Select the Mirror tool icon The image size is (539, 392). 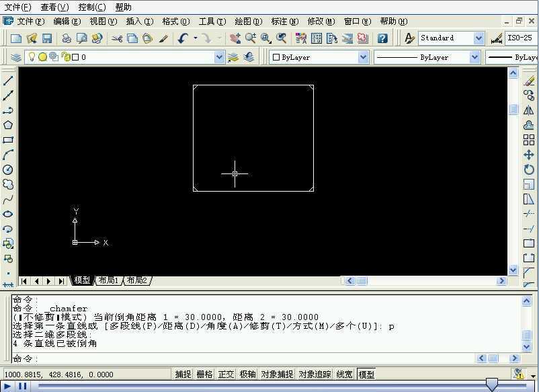[x=529, y=110]
